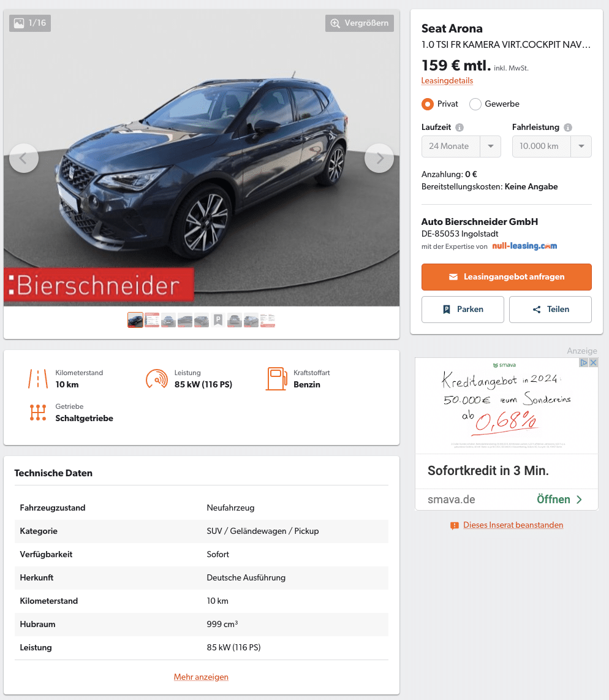Select the Privat radio button
The image size is (609, 700).
click(x=427, y=104)
